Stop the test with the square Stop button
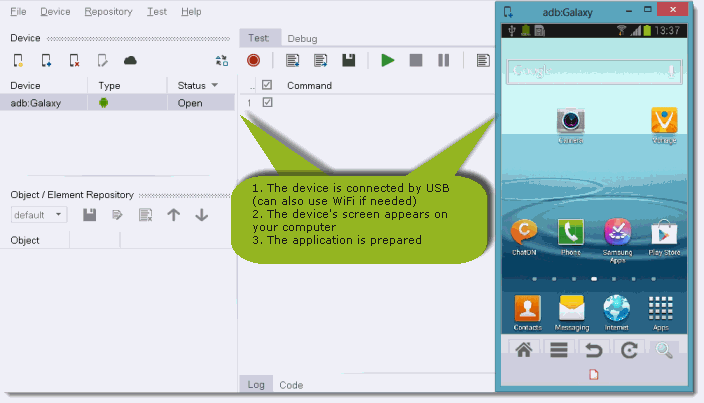704x403 pixels. [x=415, y=61]
